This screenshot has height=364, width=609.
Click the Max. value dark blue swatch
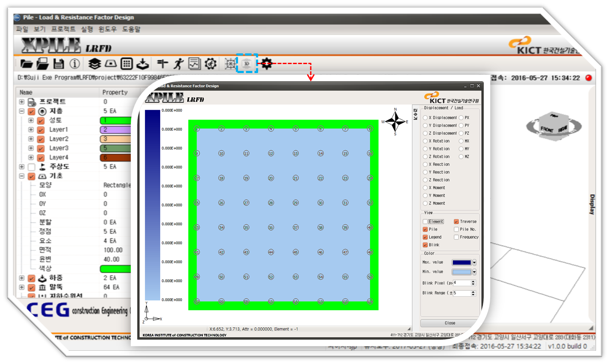[x=462, y=262]
